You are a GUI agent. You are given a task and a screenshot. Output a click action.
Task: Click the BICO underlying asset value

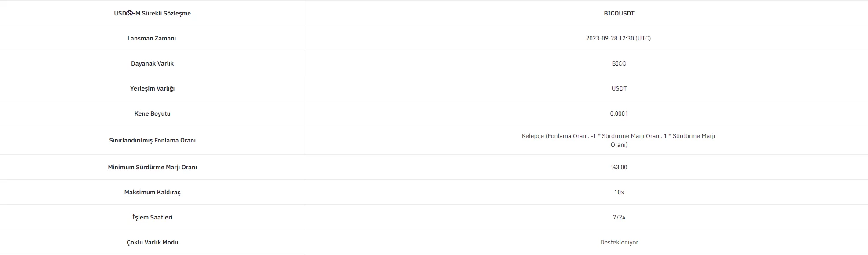click(x=619, y=63)
